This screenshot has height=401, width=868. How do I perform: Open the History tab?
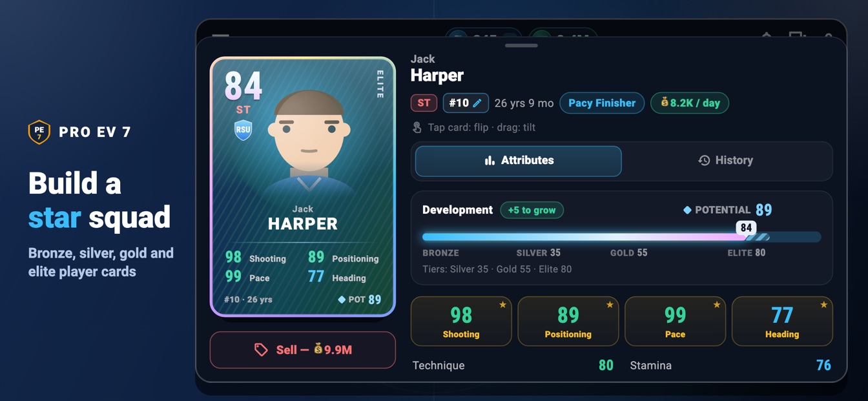pyautogui.click(x=726, y=160)
